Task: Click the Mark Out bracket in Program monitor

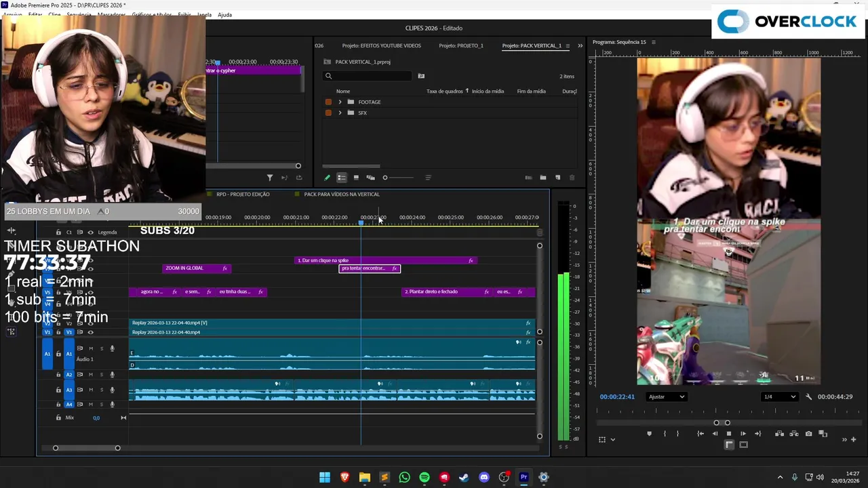Action: (x=677, y=434)
